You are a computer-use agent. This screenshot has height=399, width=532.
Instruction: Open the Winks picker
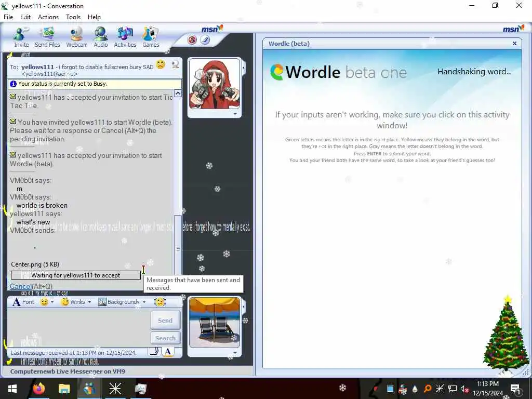73,302
